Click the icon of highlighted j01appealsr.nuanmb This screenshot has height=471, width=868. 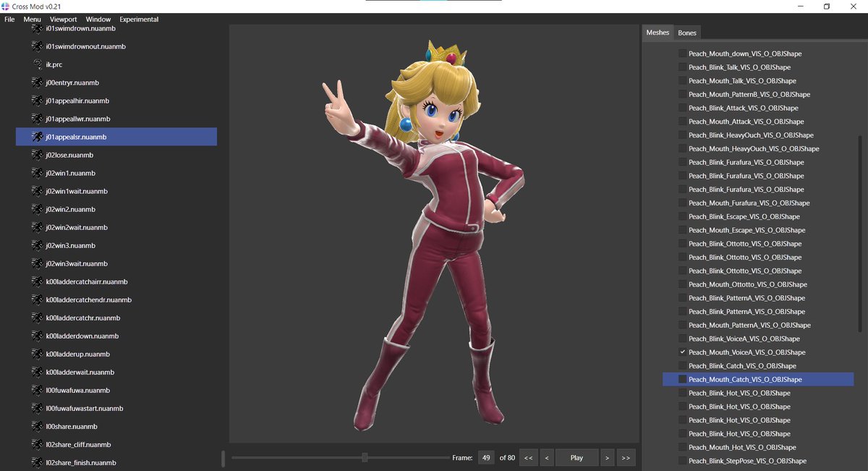click(x=37, y=137)
